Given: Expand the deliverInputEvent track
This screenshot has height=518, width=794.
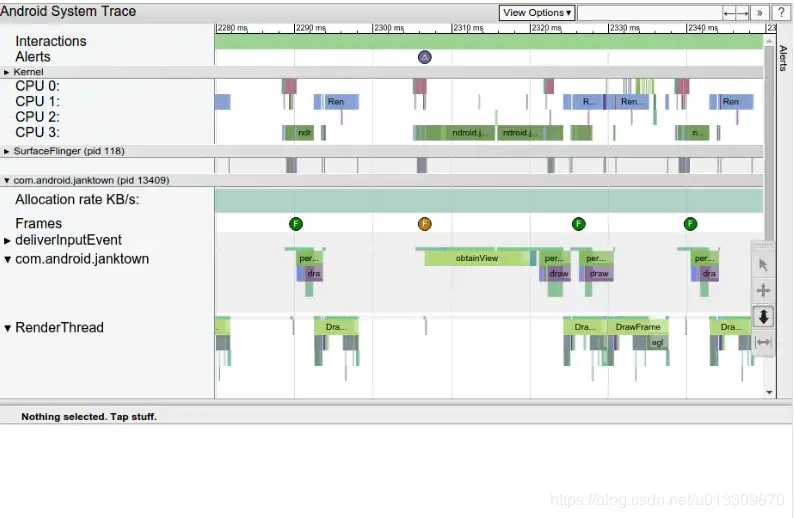Looking at the screenshot, I should click(7, 241).
